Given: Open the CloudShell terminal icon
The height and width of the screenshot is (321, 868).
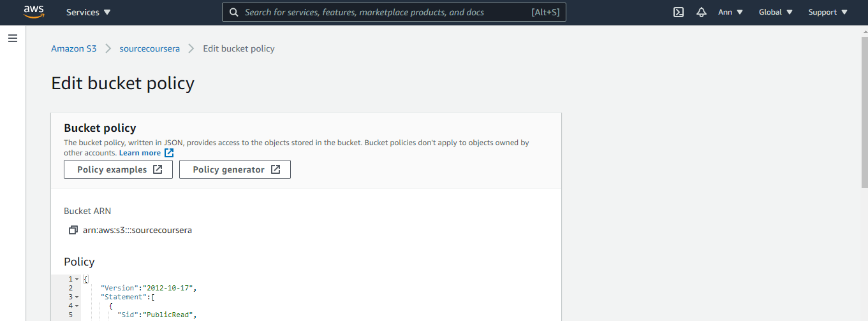Looking at the screenshot, I should pyautogui.click(x=679, y=12).
